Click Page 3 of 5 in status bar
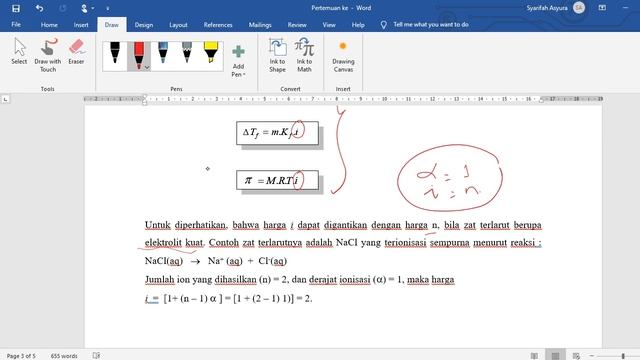 tap(21, 356)
